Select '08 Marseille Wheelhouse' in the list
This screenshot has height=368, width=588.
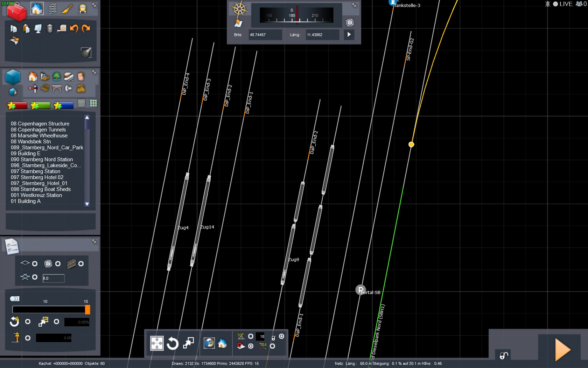tap(39, 136)
